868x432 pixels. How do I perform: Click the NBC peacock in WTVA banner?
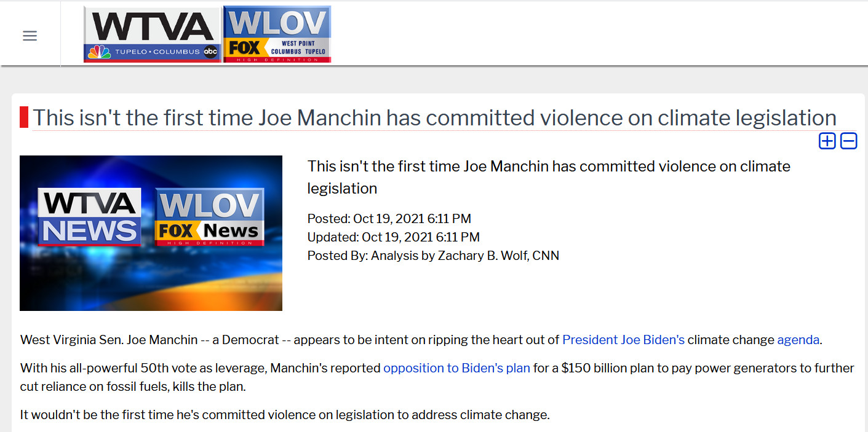tap(98, 52)
